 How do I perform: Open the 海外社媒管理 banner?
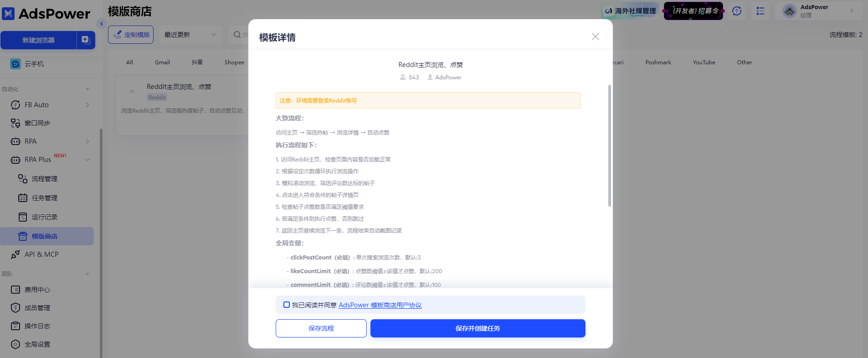point(631,11)
